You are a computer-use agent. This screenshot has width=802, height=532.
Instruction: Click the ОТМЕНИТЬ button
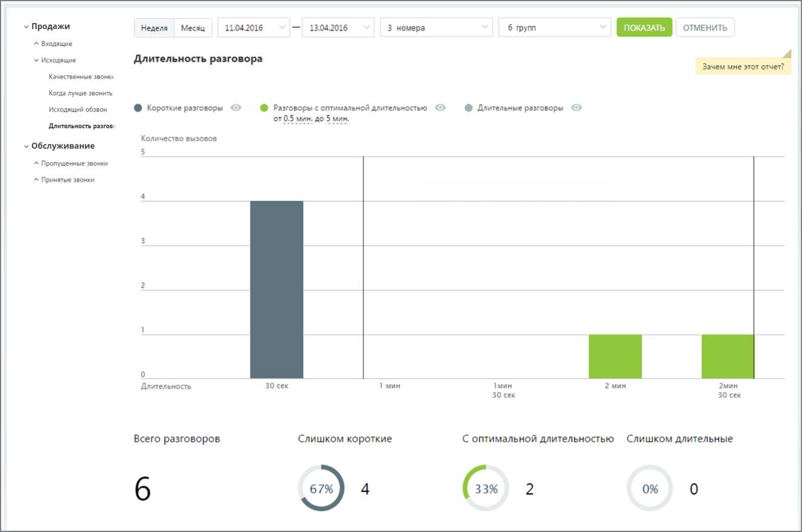pos(705,28)
